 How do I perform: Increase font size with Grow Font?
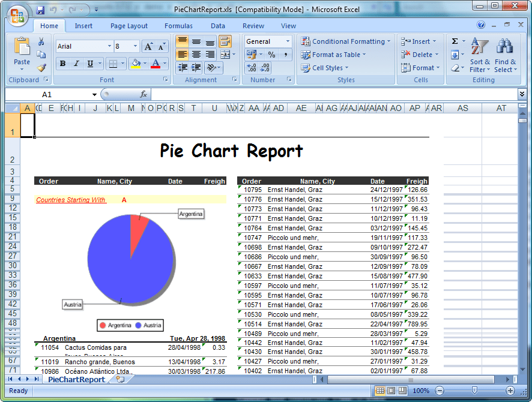148,46
